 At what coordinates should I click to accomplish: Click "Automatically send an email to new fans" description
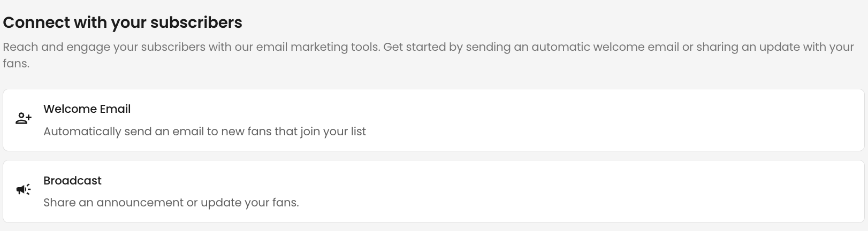click(x=204, y=132)
